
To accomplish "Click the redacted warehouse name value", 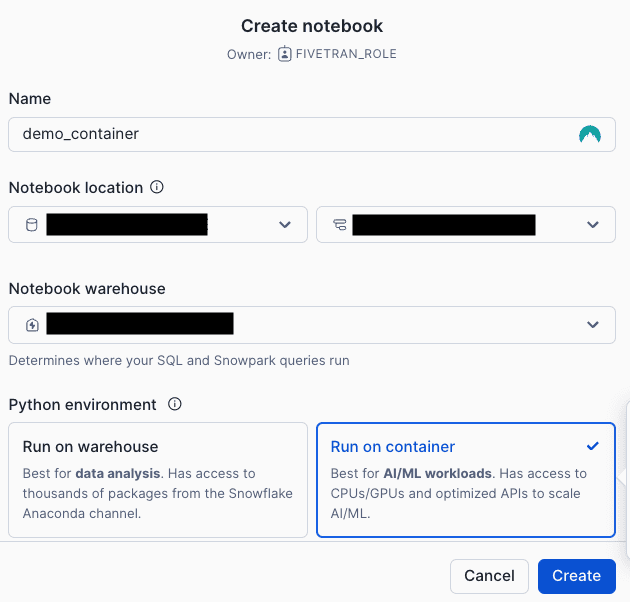I will 139,324.
